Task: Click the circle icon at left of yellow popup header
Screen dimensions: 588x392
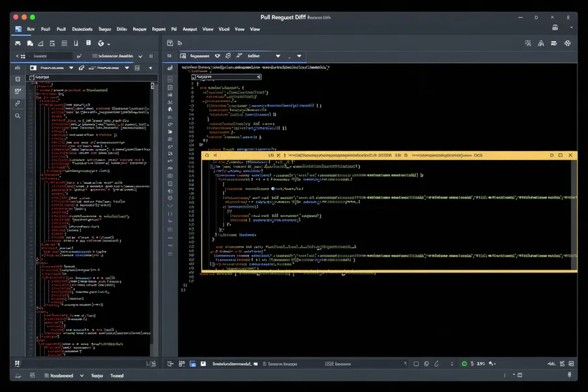Action: (x=207, y=155)
